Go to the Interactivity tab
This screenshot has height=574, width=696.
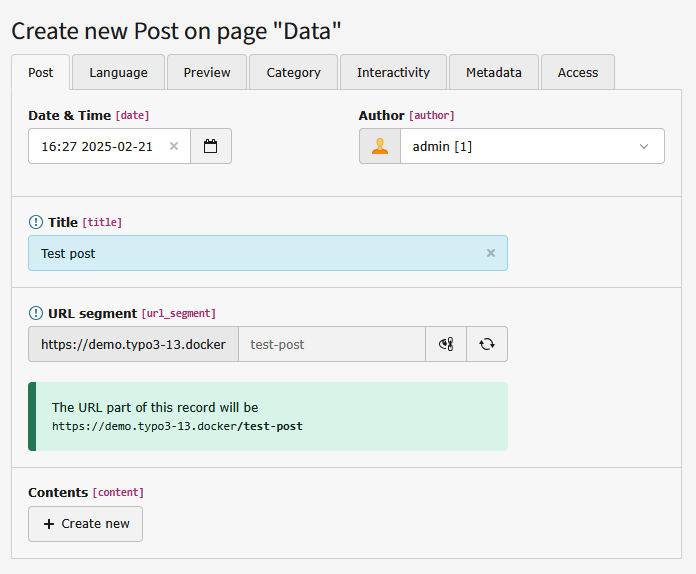393,72
